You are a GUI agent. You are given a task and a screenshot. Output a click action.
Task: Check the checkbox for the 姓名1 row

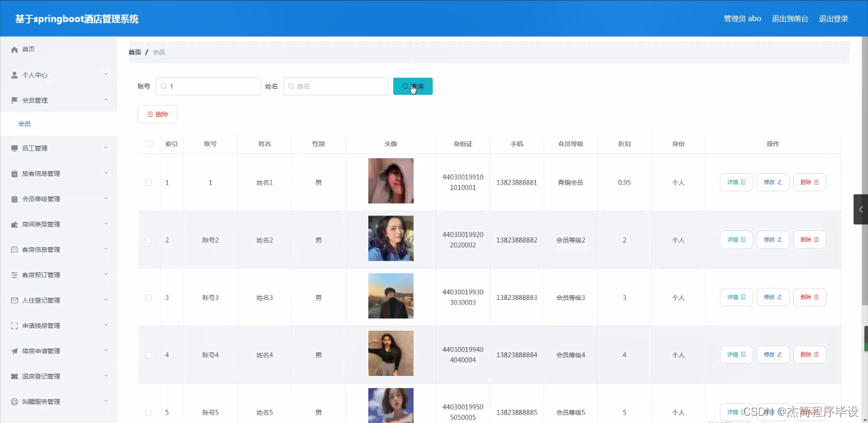pyautogui.click(x=148, y=182)
